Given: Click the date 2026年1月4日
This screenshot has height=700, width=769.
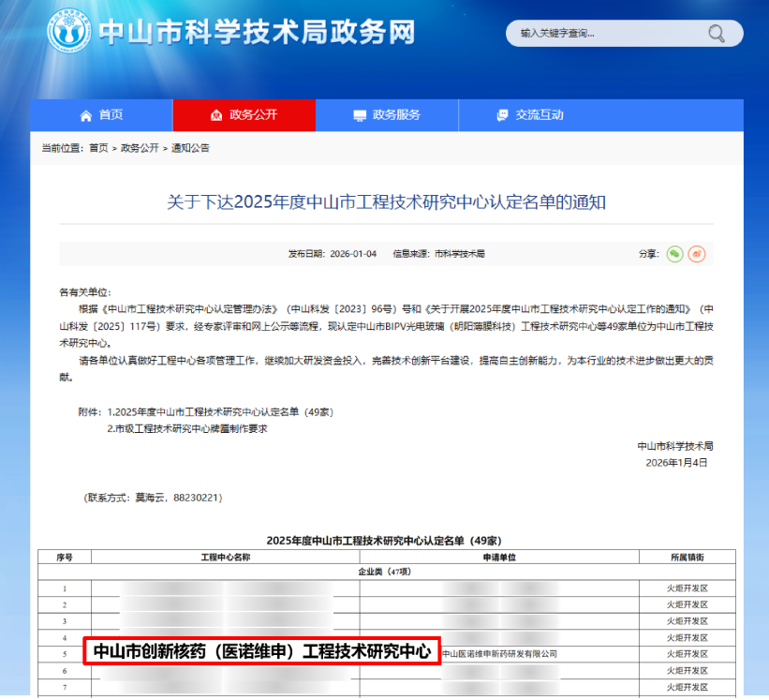Looking at the screenshot, I should [x=676, y=463].
